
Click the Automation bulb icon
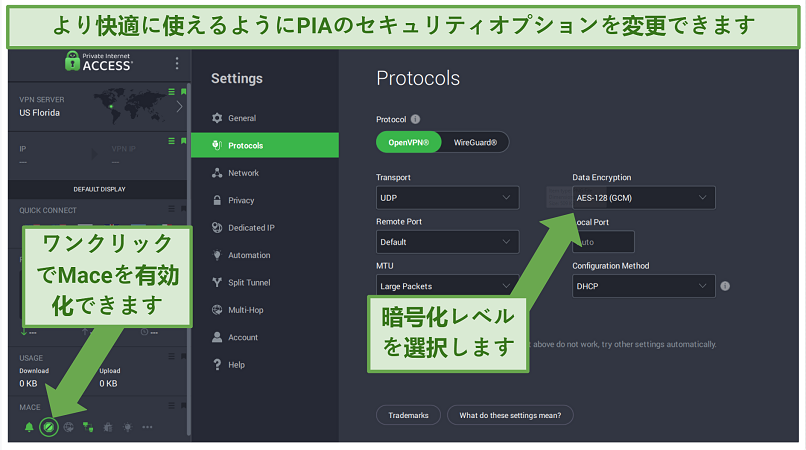217,255
